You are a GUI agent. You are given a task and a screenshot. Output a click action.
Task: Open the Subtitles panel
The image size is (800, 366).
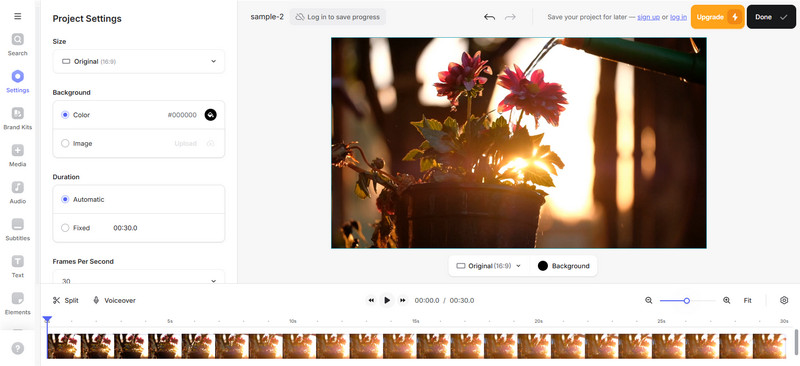point(17,230)
